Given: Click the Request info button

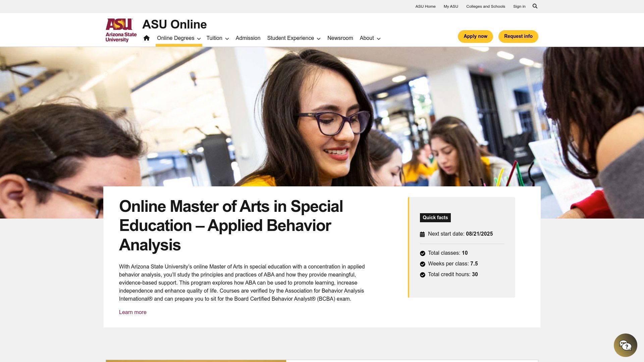Looking at the screenshot, I should pos(518,36).
